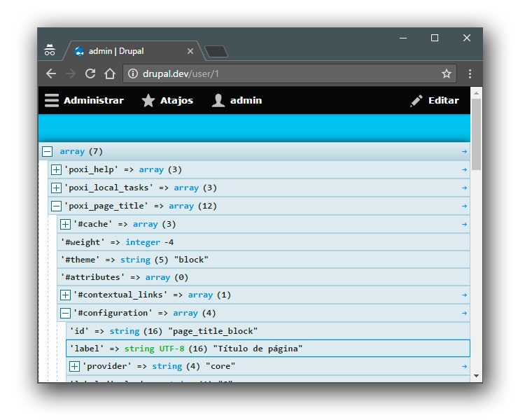Expand the 'poxi_help' array
518x420 pixels.
coord(56,170)
